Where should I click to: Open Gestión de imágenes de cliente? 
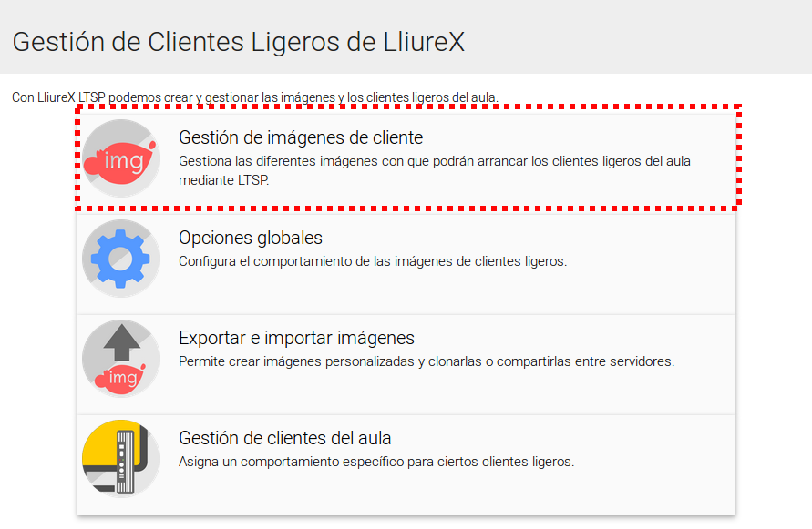click(x=301, y=138)
